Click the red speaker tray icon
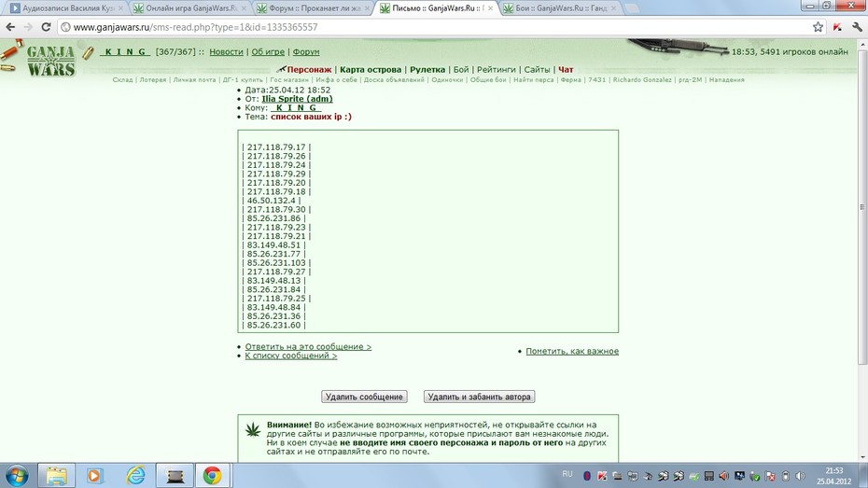This screenshot has height=488, width=868. (x=723, y=476)
